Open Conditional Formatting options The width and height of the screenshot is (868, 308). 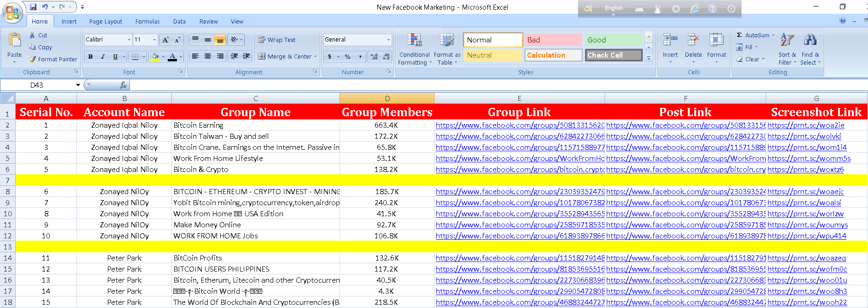[x=414, y=49]
